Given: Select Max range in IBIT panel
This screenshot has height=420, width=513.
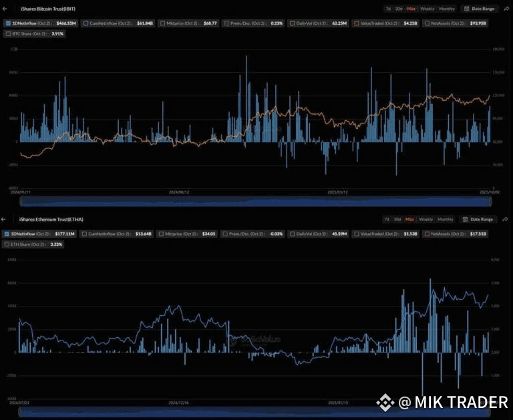Looking at the screenshot, I should tap(411, 9).
